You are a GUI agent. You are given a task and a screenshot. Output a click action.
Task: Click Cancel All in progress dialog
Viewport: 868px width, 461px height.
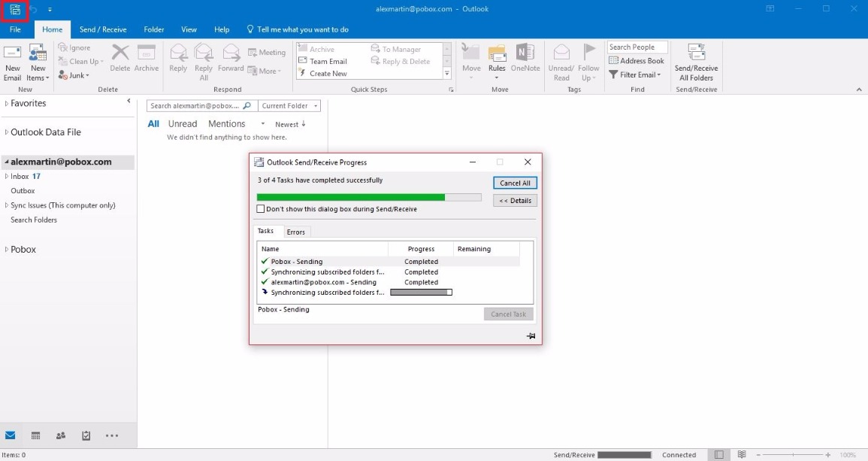[x=515, y=183]
